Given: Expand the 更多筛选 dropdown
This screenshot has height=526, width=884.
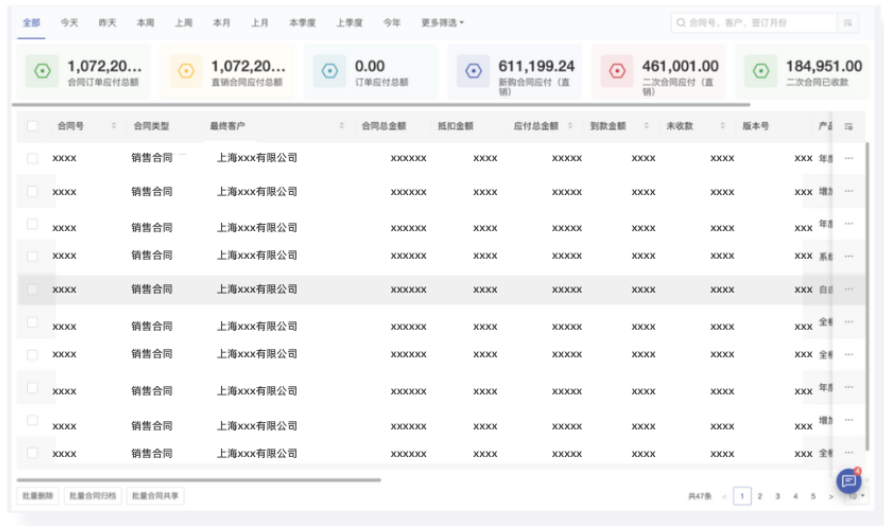Looking at the screenshot, I should tap(442, 22).
